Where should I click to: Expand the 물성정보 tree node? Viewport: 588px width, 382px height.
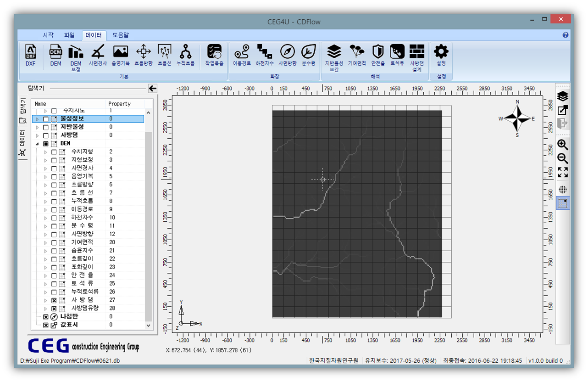click(37, 119)
